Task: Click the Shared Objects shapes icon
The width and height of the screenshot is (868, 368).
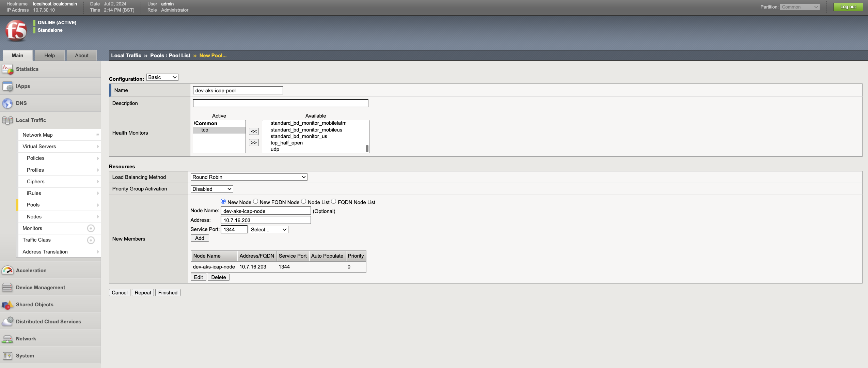Action: click(7, 305)
